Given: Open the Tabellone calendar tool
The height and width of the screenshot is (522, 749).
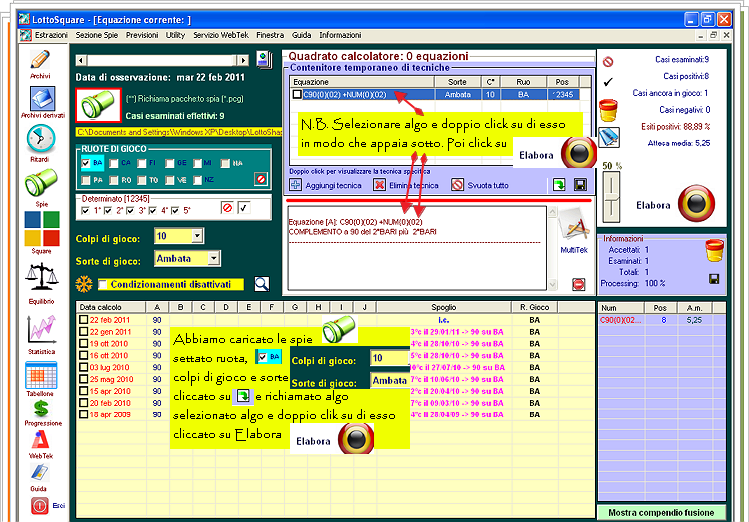Looking at the screenshot, I should tap(41, 375).
